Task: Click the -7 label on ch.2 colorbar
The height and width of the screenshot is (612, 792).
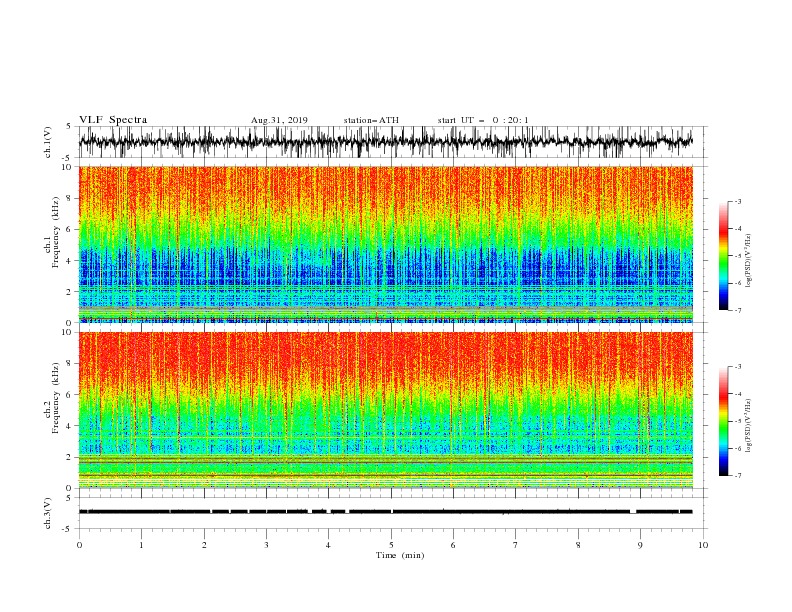Action: [737, 476]
